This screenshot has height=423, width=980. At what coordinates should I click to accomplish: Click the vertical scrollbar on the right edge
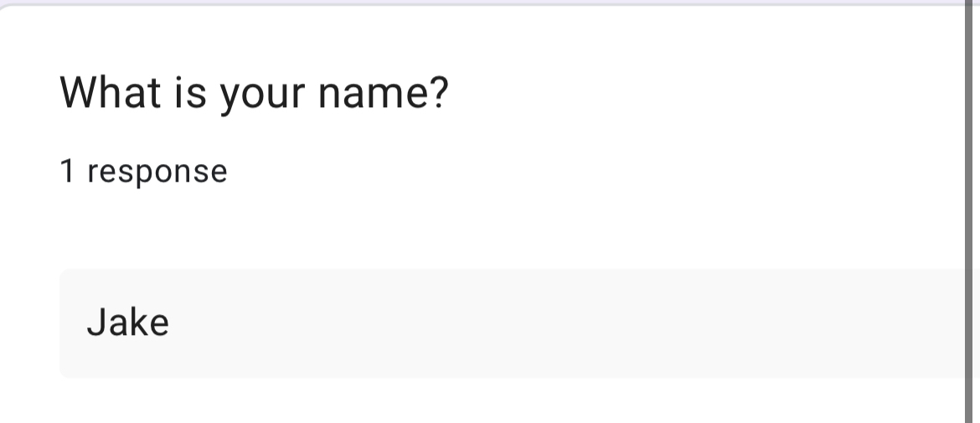pos(968,209)
